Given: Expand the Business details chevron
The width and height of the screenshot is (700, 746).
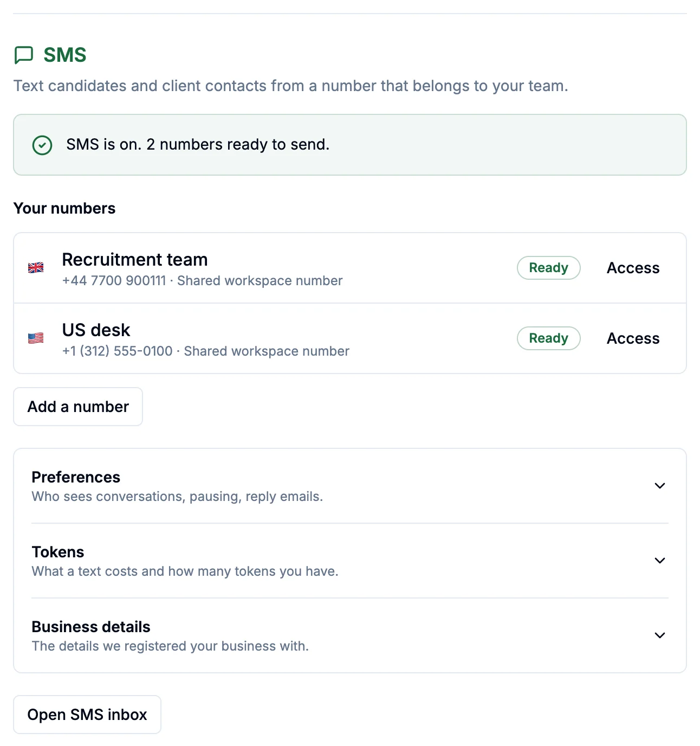Looking at the screenshot, I should (659, 635).
